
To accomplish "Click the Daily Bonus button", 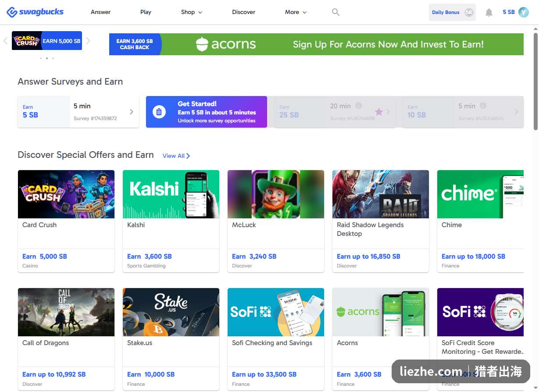I will (452, 12).
